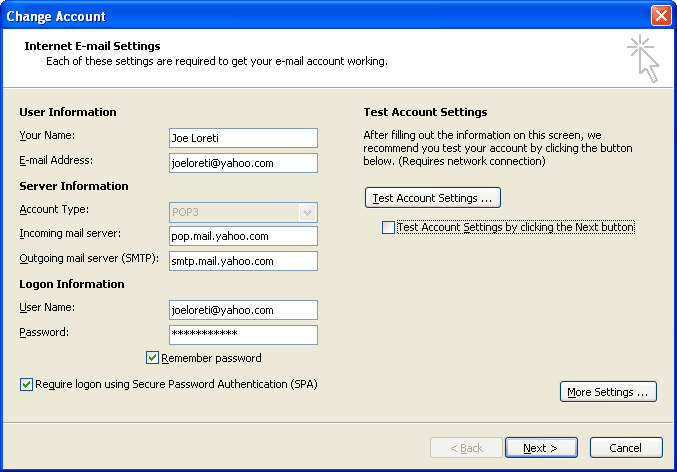Viewport: 677px width, 472px height.
Task: Select the User Name input box
Action: 243,310
